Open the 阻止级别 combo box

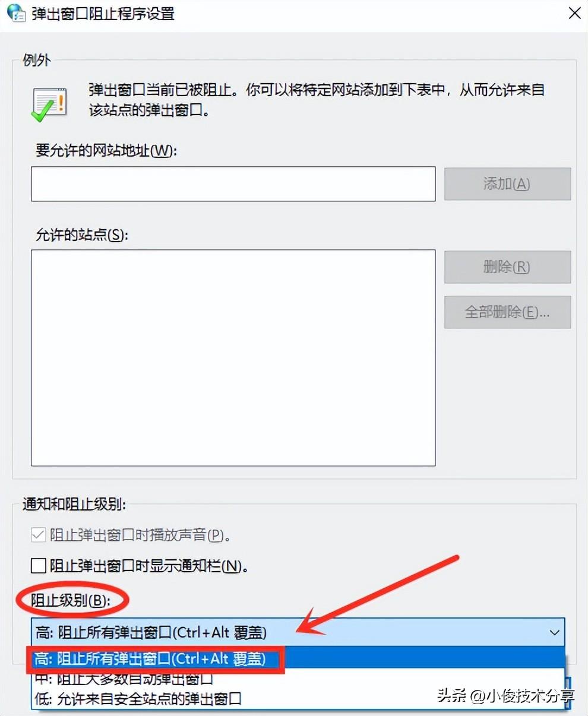tap(298, 632)
